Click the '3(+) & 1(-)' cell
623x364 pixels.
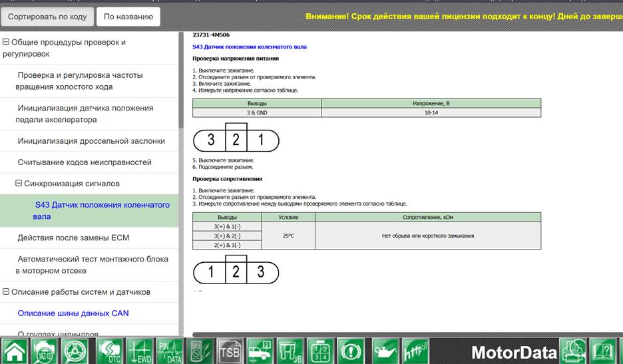tap(227, 226)
